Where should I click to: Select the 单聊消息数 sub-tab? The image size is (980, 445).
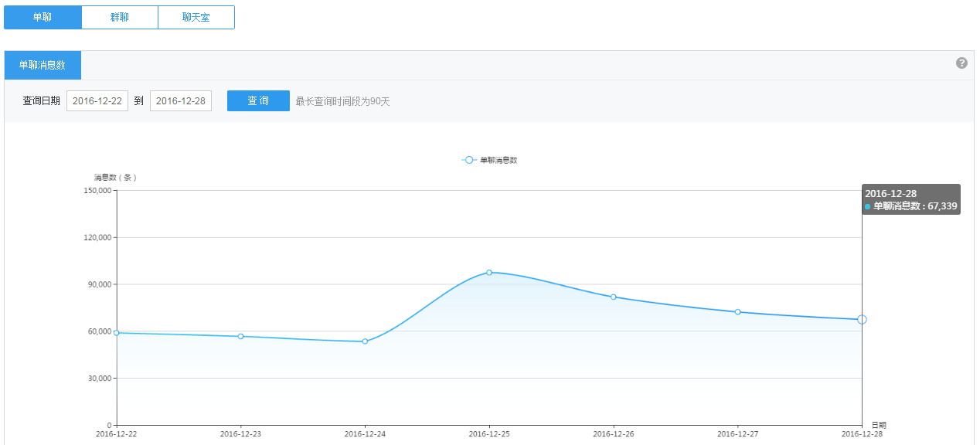43,66
